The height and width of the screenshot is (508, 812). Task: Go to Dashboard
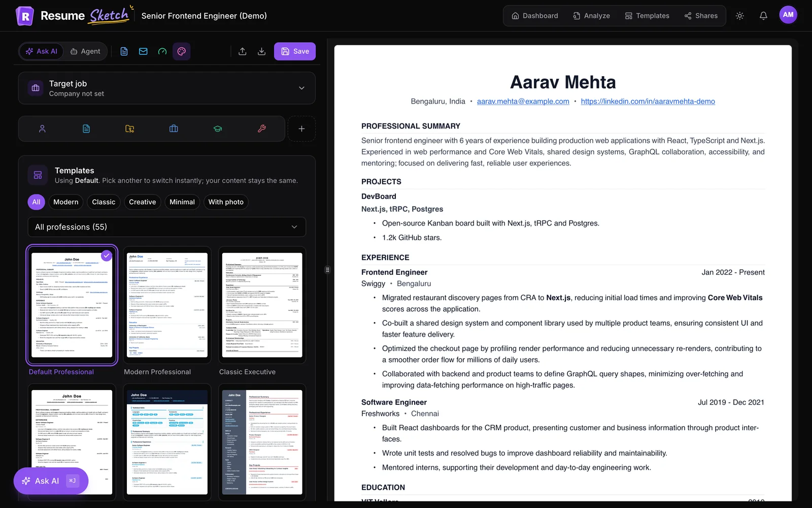click(x=535, y=16)
